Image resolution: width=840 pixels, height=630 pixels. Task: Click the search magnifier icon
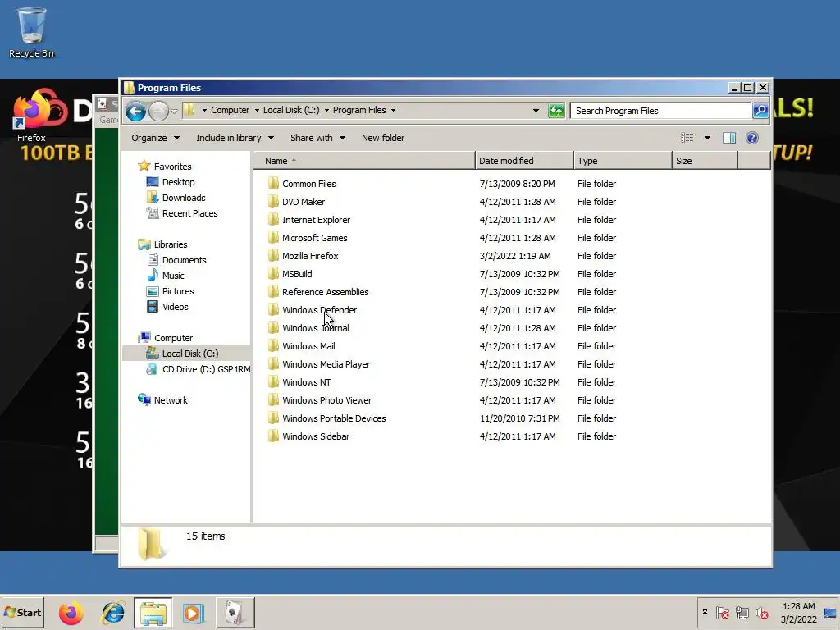[760, 111]
